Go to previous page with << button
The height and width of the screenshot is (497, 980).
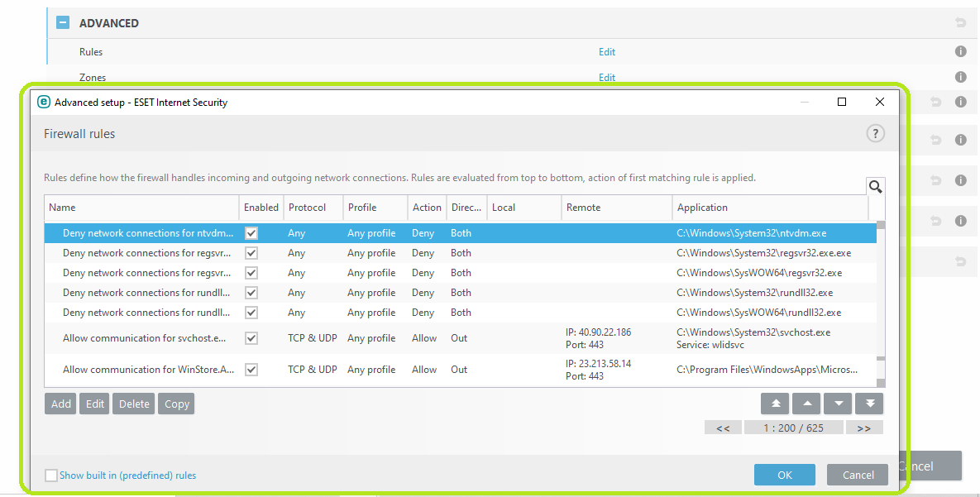click(x=723, y=428)
